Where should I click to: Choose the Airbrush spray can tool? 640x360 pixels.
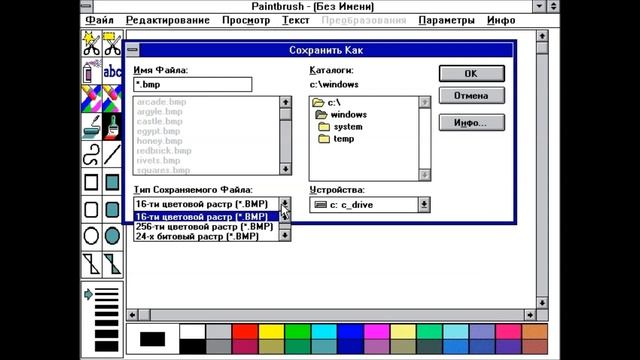(x=91, y=71)
